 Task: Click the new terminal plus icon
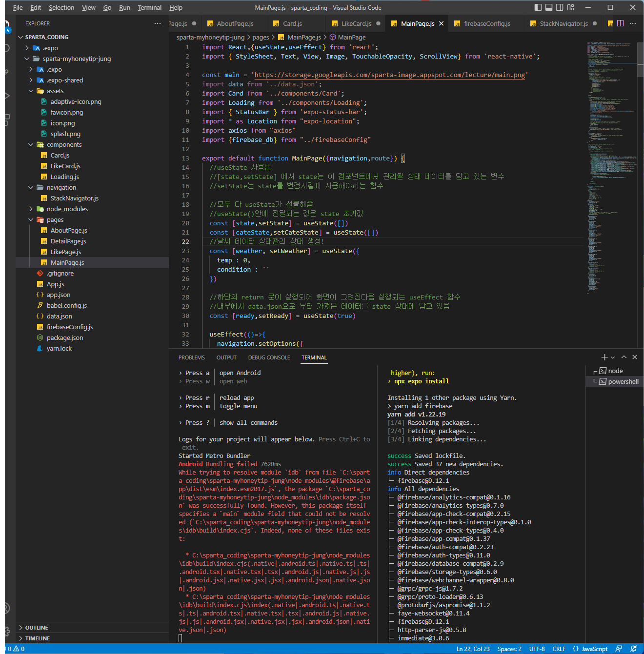coord(604,357)
